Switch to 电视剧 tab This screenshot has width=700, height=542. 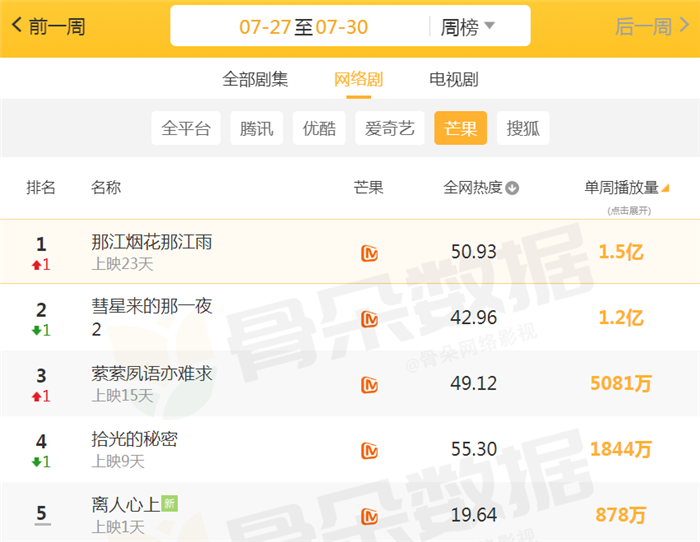454,79
